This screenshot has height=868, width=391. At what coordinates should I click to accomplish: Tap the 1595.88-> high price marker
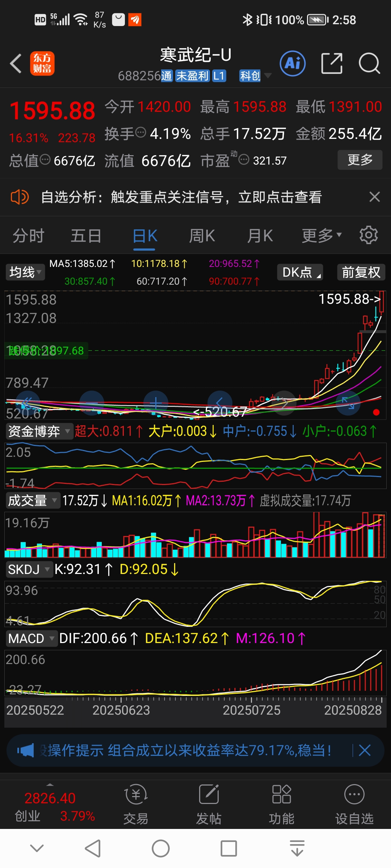(349, 299)
